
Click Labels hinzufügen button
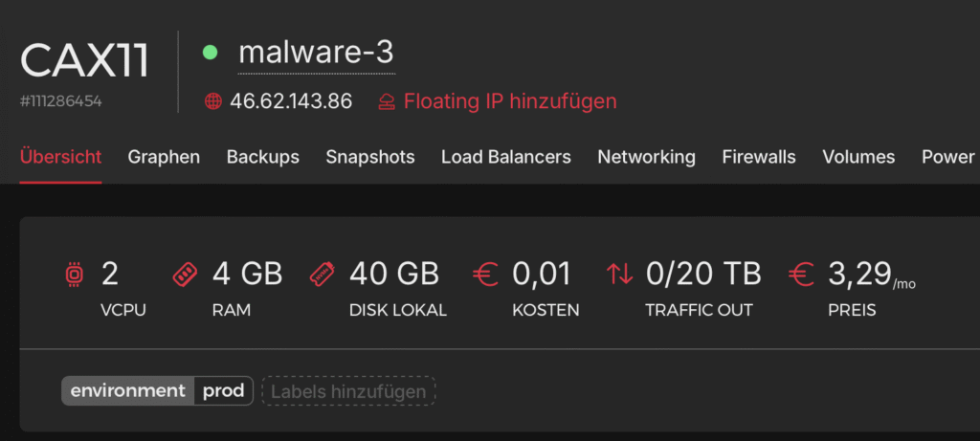(x=348, y=390)
